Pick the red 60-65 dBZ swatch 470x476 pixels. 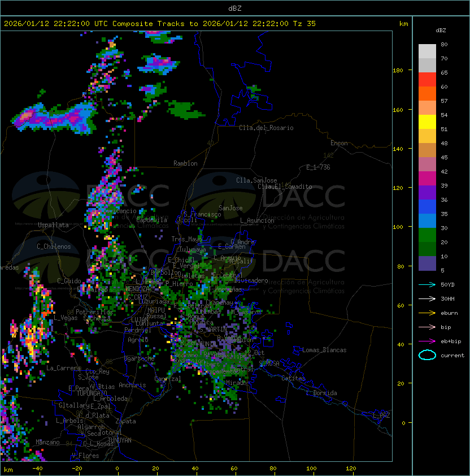click(427, 80)
